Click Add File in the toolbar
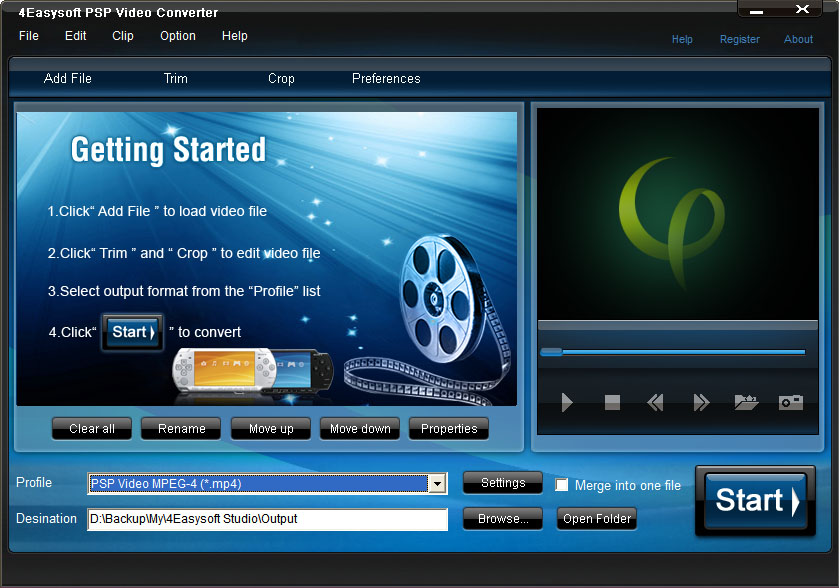840x588 pixels. [68, 79]
